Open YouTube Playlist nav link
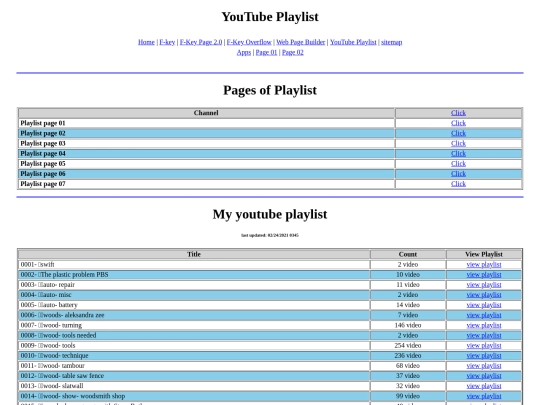The image size is (540, 405). [x=353, y=42]
